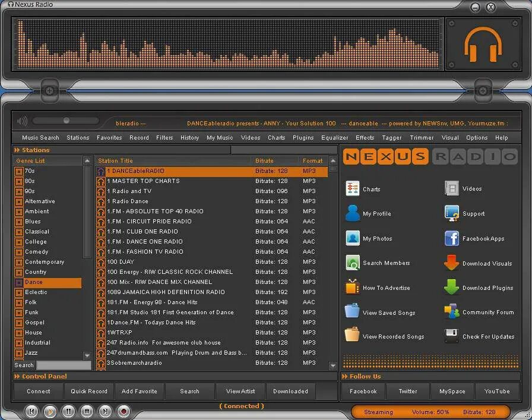
Task: Open the Favorites menu
Action: (109, 137)
